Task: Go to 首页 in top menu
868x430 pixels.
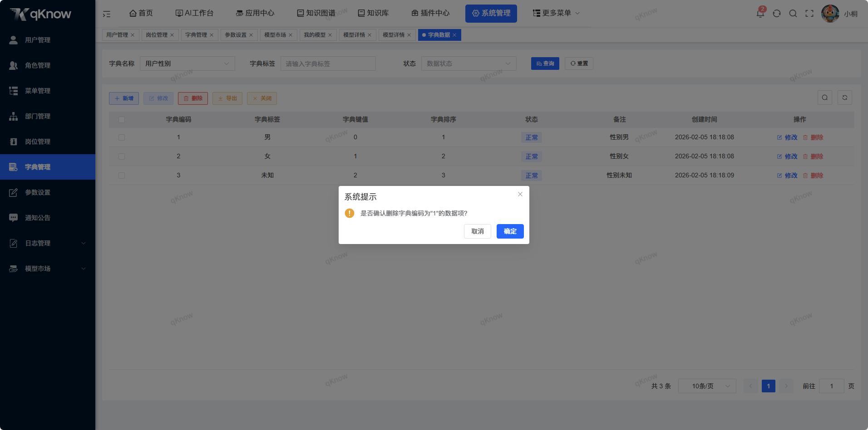Action: (141, 13)
